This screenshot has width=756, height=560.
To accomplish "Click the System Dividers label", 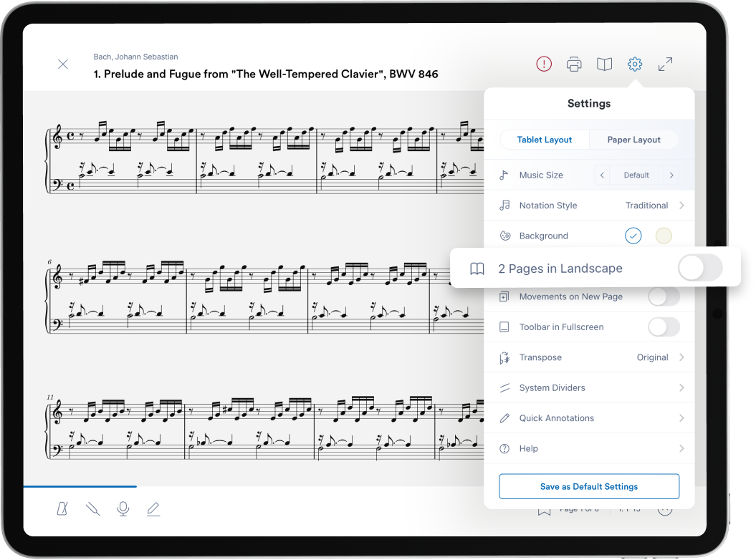I will tap(552, 388).
